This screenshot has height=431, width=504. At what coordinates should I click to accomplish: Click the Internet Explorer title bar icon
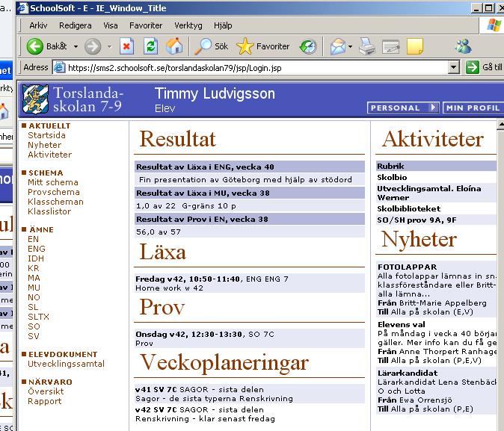22,7
